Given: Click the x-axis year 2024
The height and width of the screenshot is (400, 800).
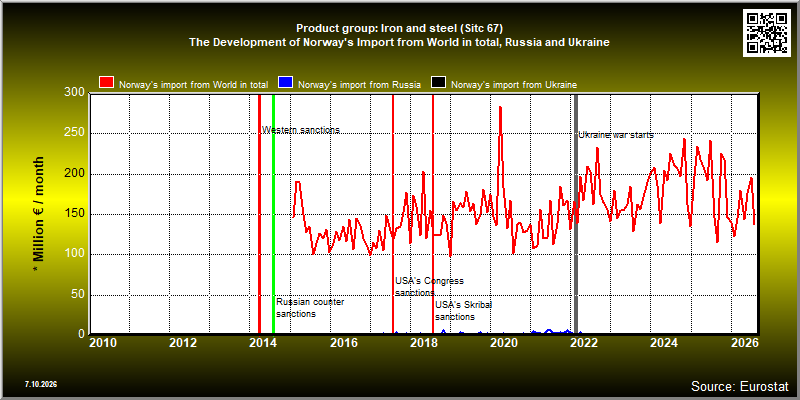Looking at the screenshot, I should tap(664, 343).
